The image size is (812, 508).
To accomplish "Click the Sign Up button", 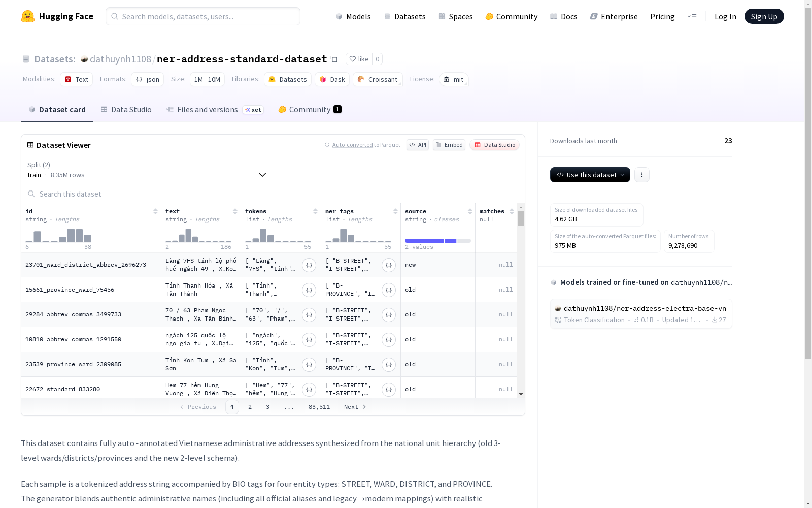I will 764,16.
